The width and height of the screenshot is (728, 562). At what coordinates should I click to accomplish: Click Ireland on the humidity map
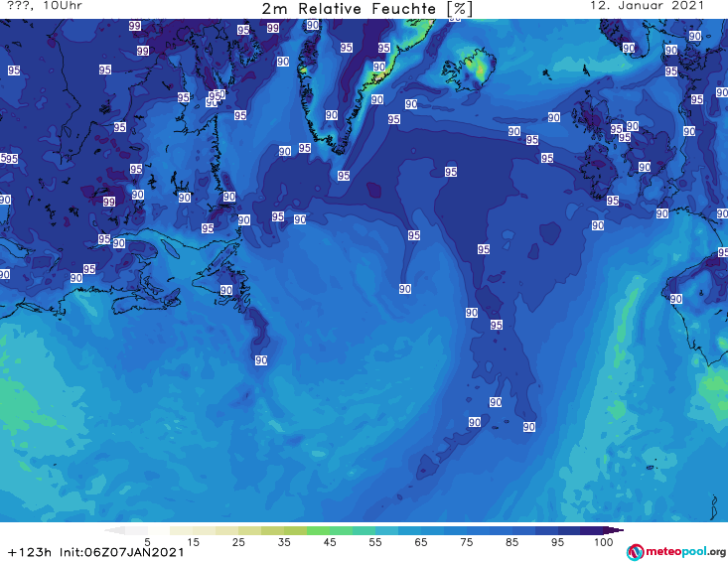(598, 172)
